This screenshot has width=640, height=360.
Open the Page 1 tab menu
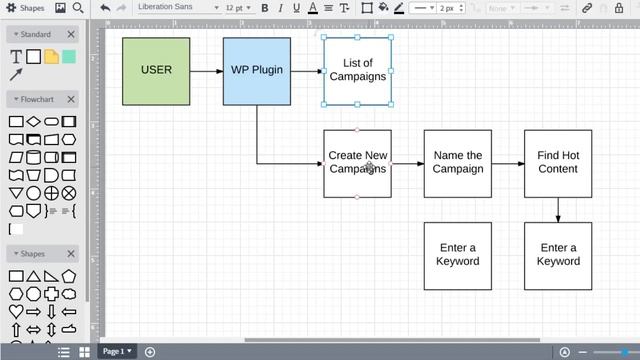[x=117, y=351]
